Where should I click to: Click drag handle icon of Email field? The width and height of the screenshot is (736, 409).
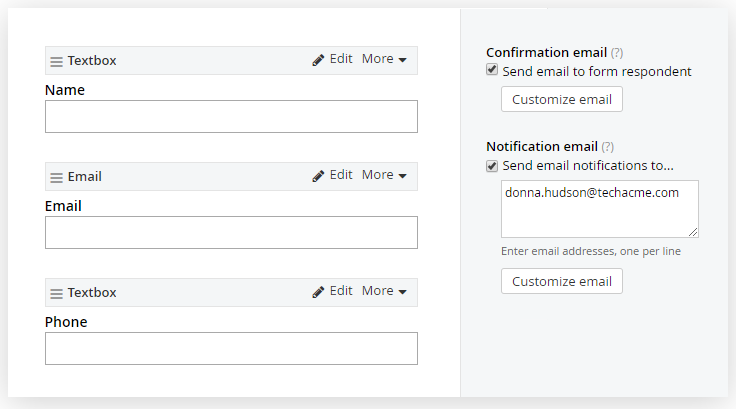(56, 177)
